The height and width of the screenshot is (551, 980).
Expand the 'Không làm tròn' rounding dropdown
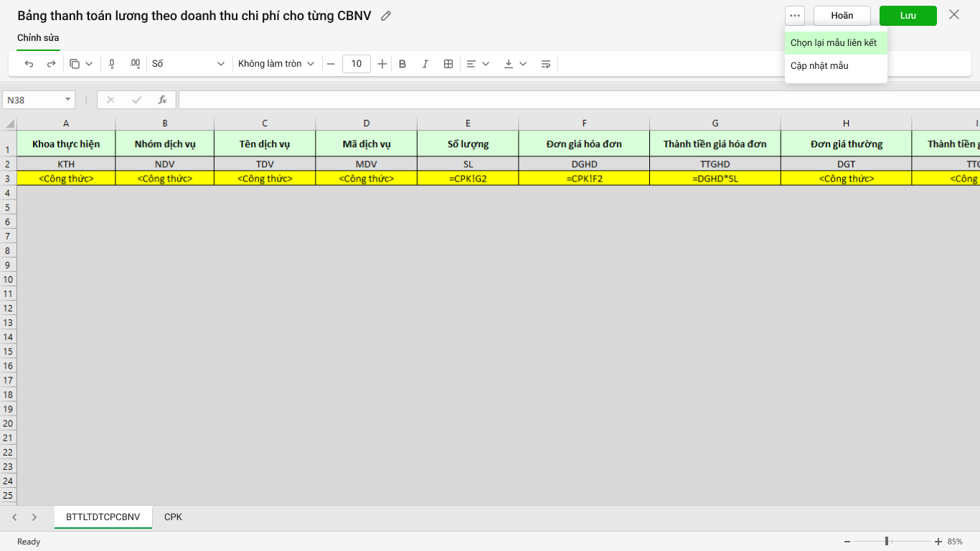[276, 64]
